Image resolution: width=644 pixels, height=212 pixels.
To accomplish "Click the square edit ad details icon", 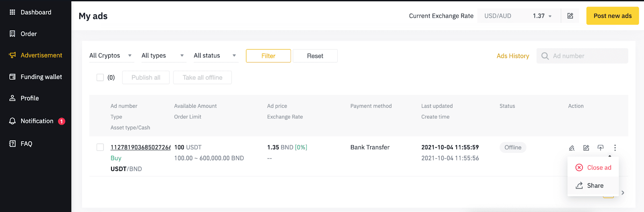I will pos(586,148).
